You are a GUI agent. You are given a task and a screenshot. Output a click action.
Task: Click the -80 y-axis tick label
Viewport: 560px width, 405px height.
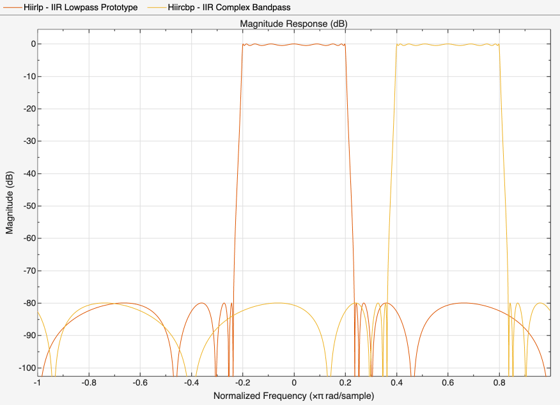[29, 303]
